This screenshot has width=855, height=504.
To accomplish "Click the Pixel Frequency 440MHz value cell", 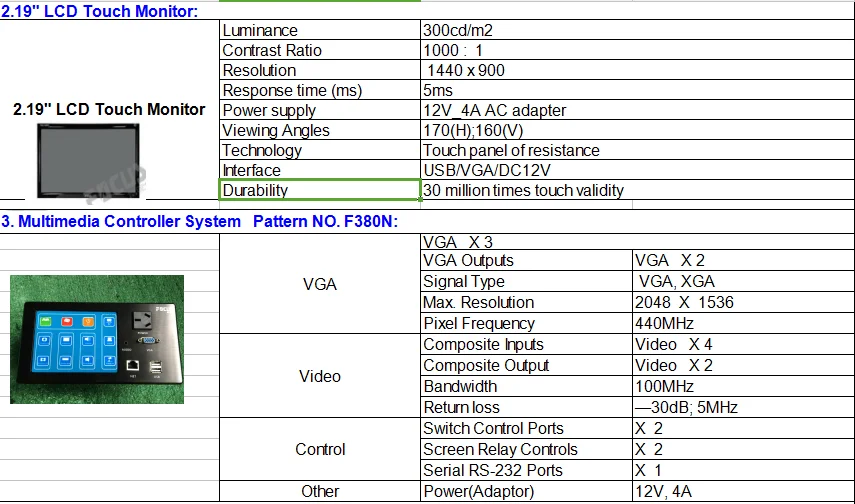I will [x=744, y=323].
